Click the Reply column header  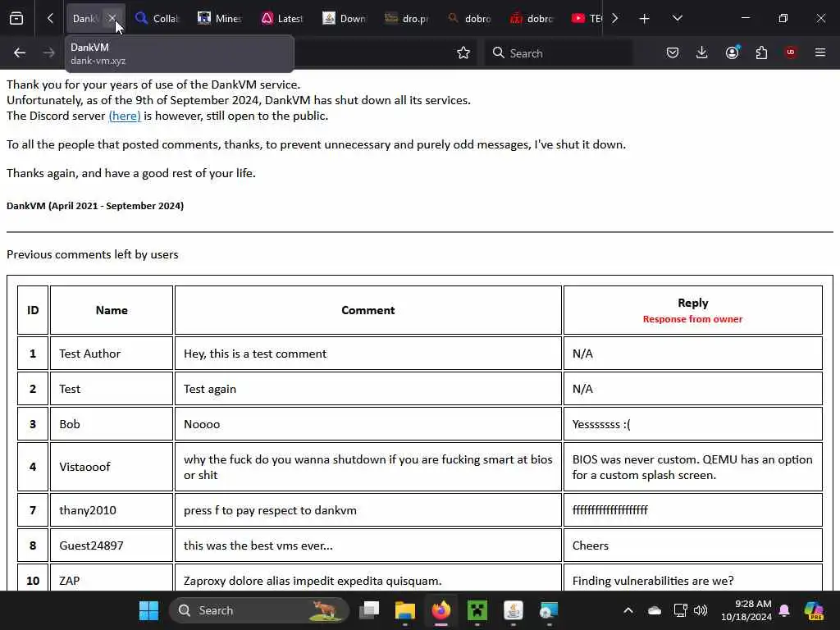tap(692, 310)
